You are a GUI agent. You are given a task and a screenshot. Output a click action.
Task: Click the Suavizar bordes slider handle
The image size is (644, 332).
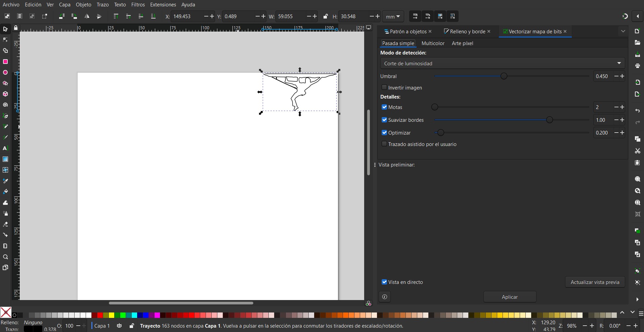pos(549,120)
